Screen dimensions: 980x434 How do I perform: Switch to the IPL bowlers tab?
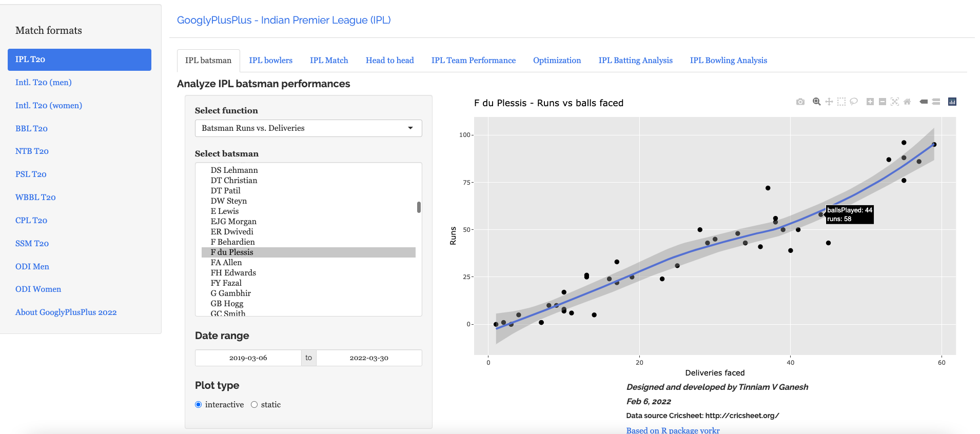click(270, 60)
